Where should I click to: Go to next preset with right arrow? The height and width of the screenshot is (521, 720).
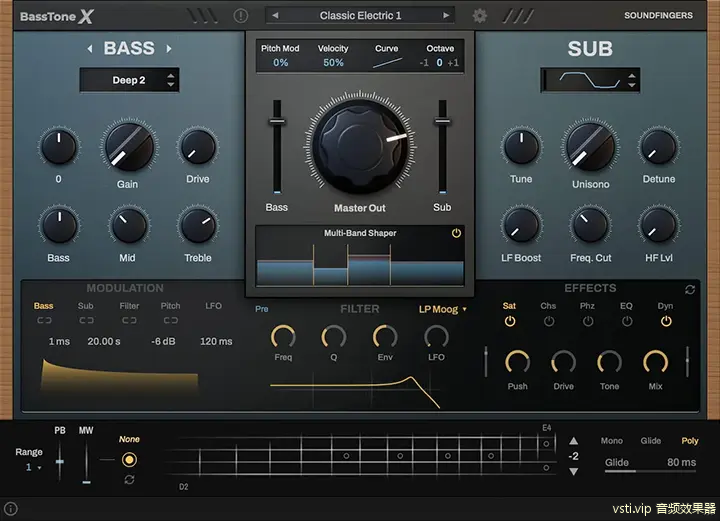446,15
